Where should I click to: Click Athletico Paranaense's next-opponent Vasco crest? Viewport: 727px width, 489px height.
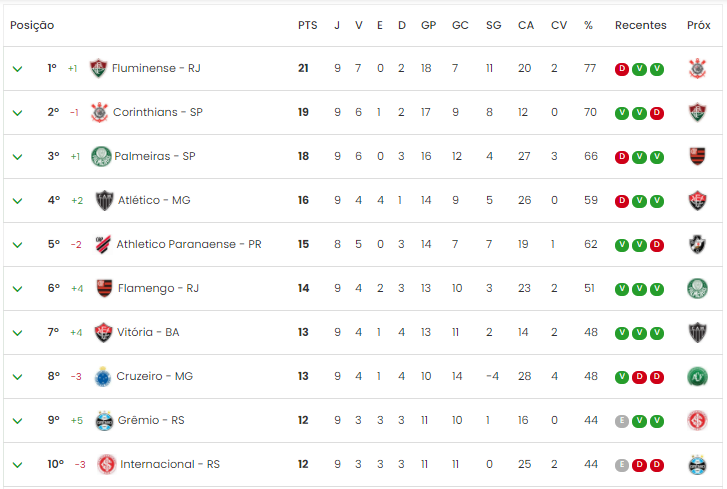697,244
